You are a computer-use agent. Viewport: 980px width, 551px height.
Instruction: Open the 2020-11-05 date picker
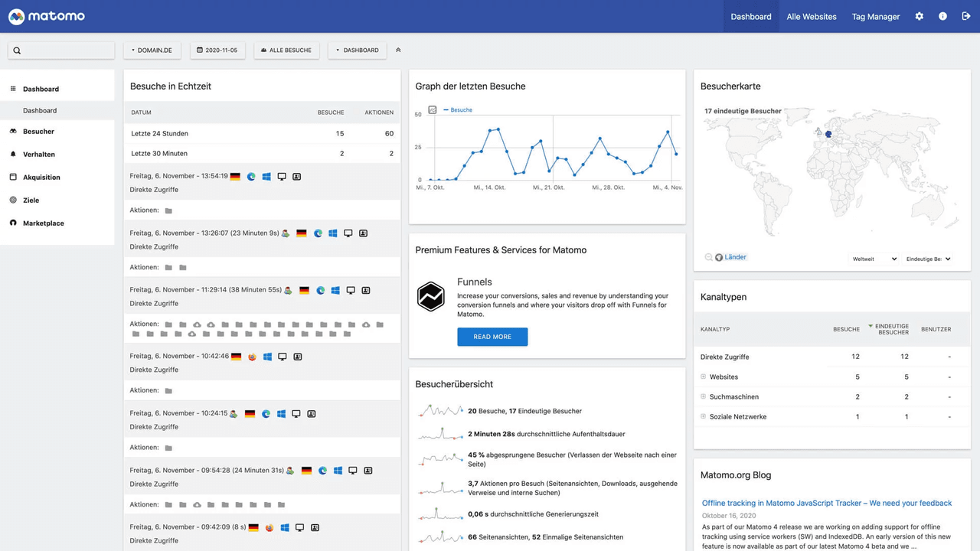point(217,51)
